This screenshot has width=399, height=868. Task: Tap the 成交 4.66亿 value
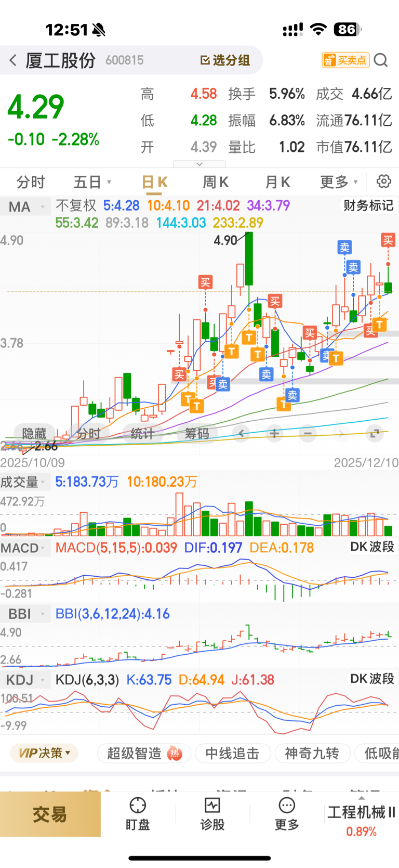coord(354,94)
